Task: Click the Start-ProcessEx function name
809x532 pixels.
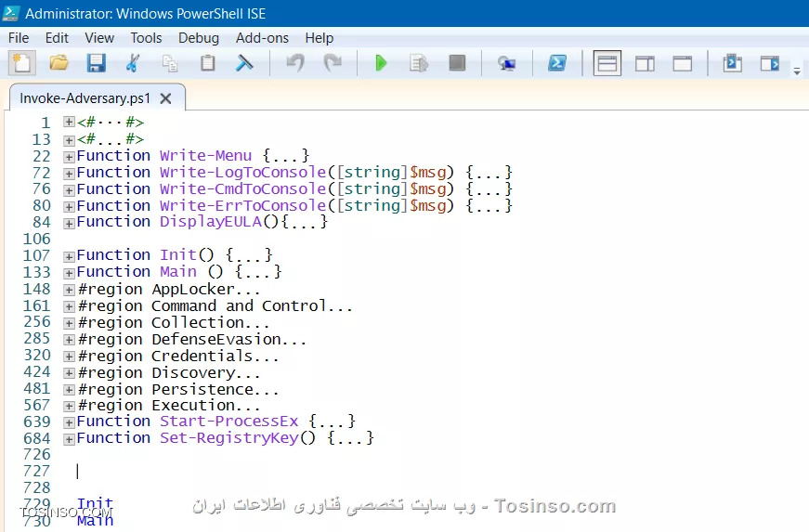Action: [x=229, y=422]
